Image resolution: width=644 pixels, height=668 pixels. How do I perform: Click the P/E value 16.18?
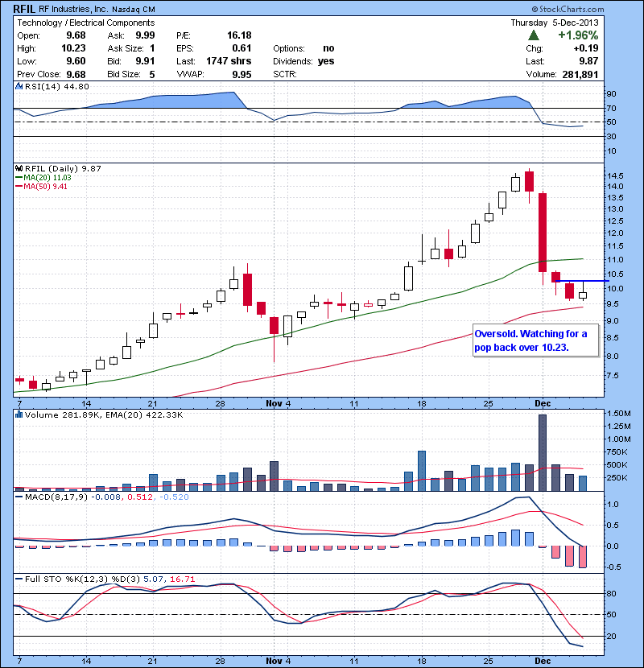pyautogui.click(x=239, y=35)
